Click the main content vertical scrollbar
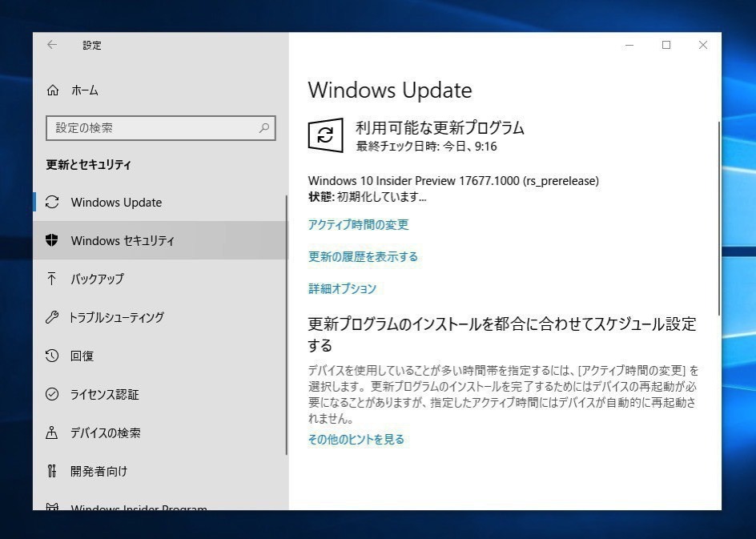This screenshot has height=539, width=756. click(x=719, y=219)
